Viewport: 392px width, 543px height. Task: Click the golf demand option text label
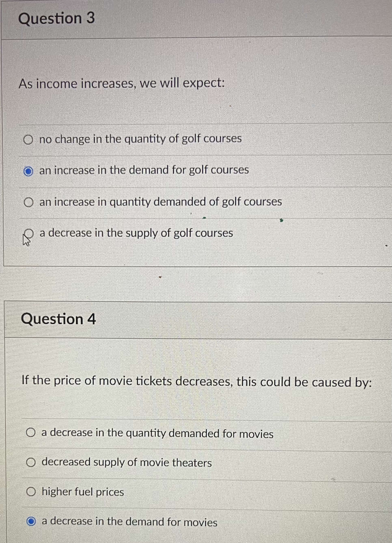pyautogui.click(x=144, y=171)
